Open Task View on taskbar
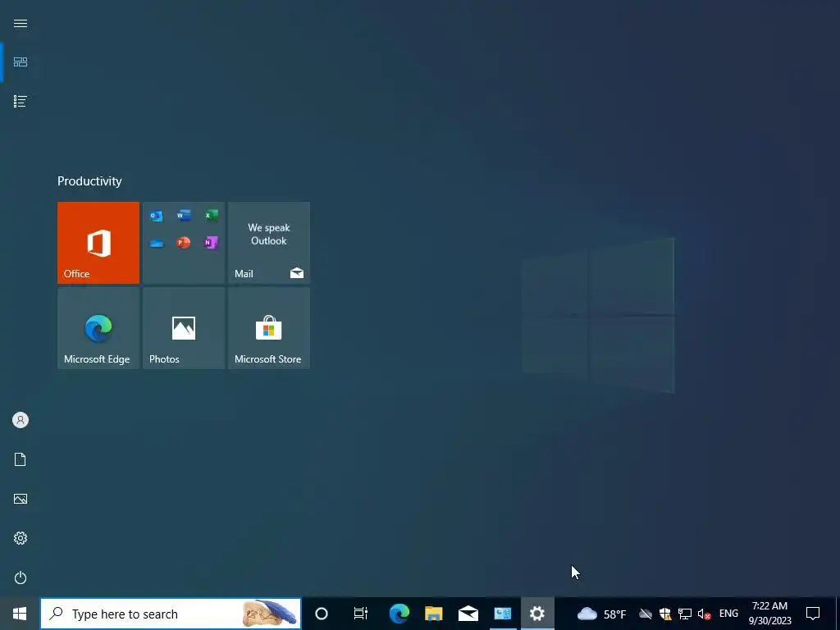Image resolution: width=840 pixels, height=630 pixels. pyautogui.click(x=361, y=614)
